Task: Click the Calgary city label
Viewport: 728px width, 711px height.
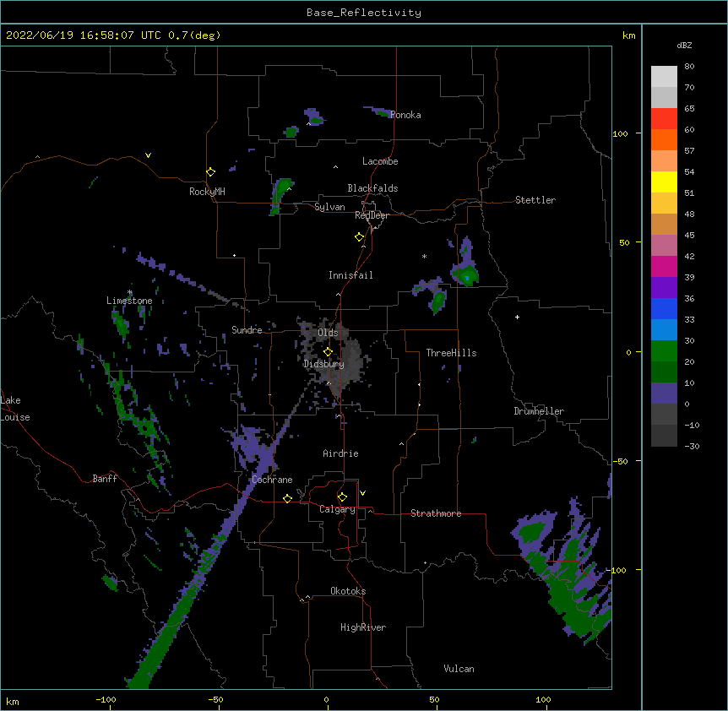Action: [x=337, y=509]
